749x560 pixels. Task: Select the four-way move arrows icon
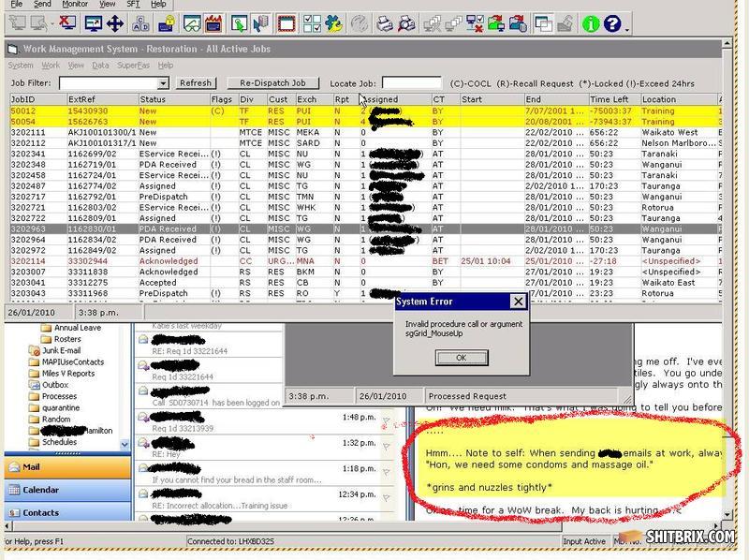pos(115,22)
